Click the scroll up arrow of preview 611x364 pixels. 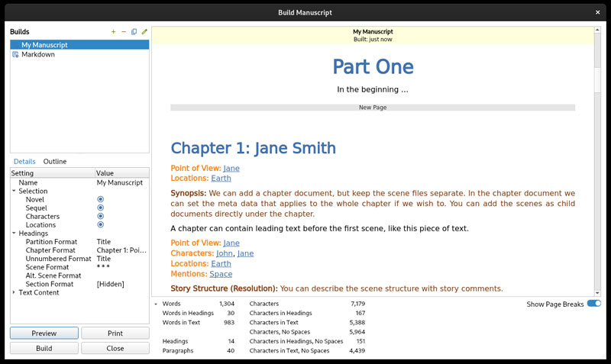pos(597,30)
